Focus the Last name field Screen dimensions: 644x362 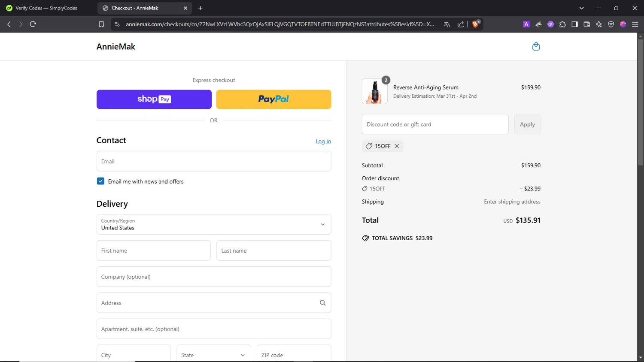coord(274,250)
